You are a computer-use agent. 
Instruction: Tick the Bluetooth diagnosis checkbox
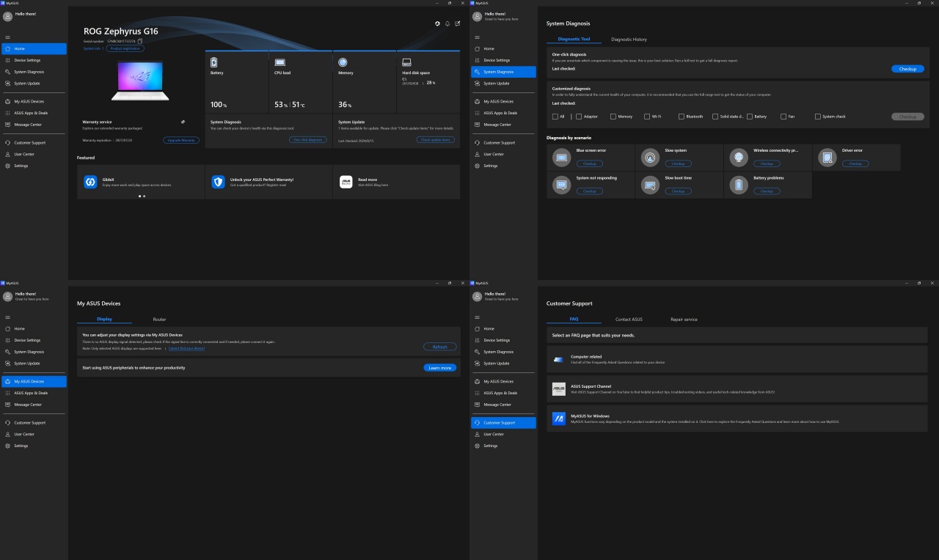tap(682, 117)
